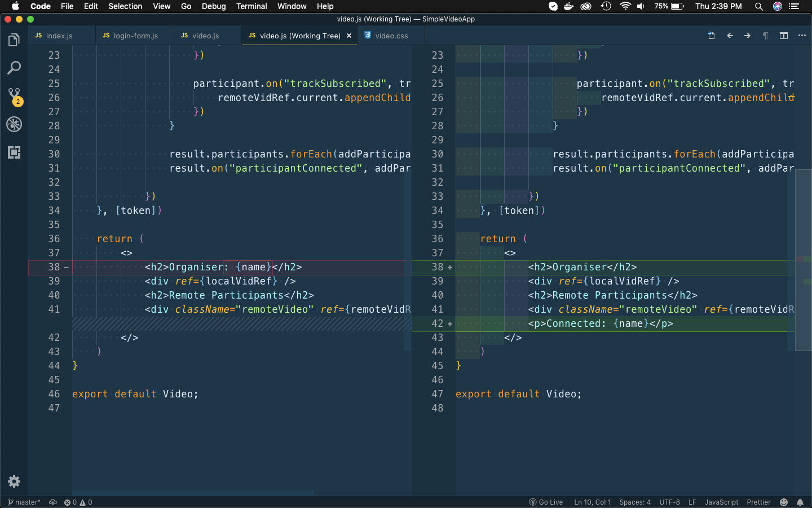Click added line 42 Connected paragraph
The image size is (812, 508).
[603, 323]
